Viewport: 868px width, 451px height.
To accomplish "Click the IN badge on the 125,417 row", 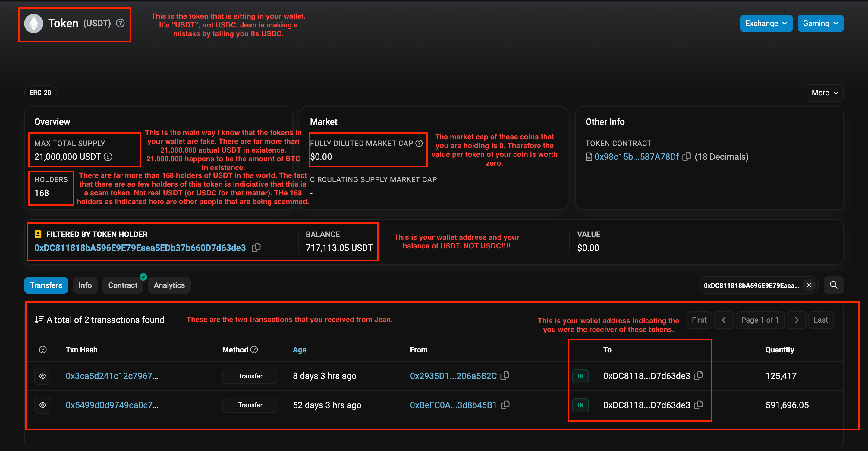I will [x=580, y=376].
